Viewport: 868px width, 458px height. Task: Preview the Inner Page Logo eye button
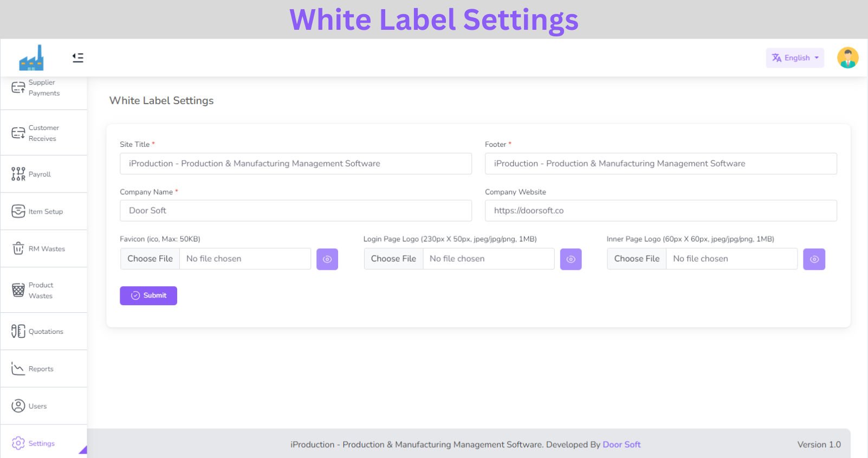tap(814, 259)
